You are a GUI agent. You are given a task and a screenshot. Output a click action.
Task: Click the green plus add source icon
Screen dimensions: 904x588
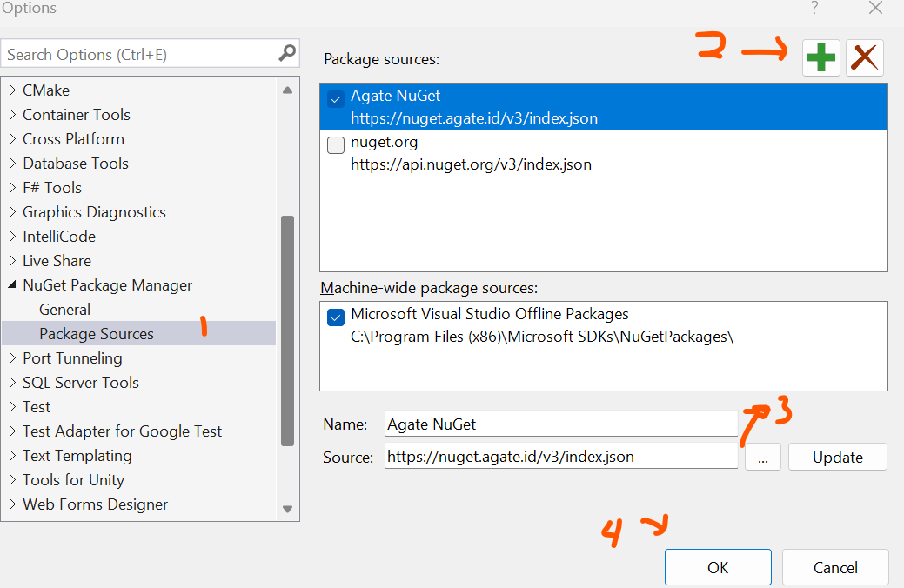pyautogui.click(x=820, y=58)
